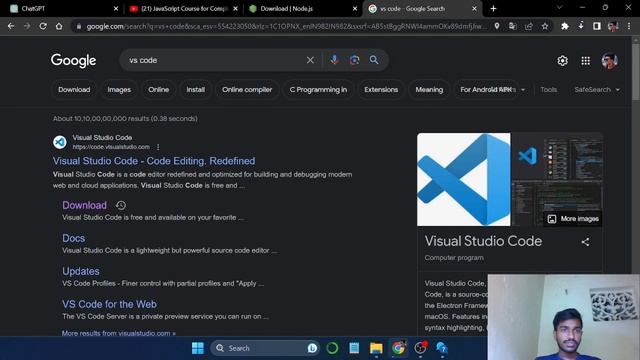The width and height of the screenshot is (640, 360).
Task: Open Google Lens image search
Action: (354, 60)
